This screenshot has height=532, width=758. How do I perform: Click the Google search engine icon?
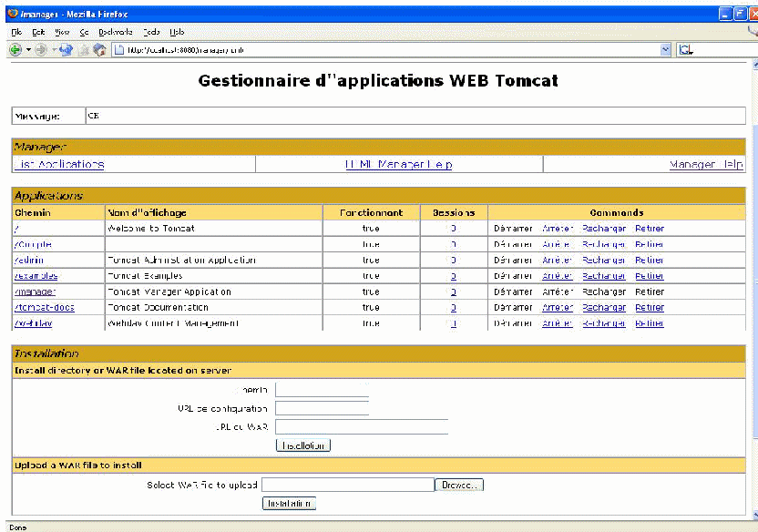[685, 50]
